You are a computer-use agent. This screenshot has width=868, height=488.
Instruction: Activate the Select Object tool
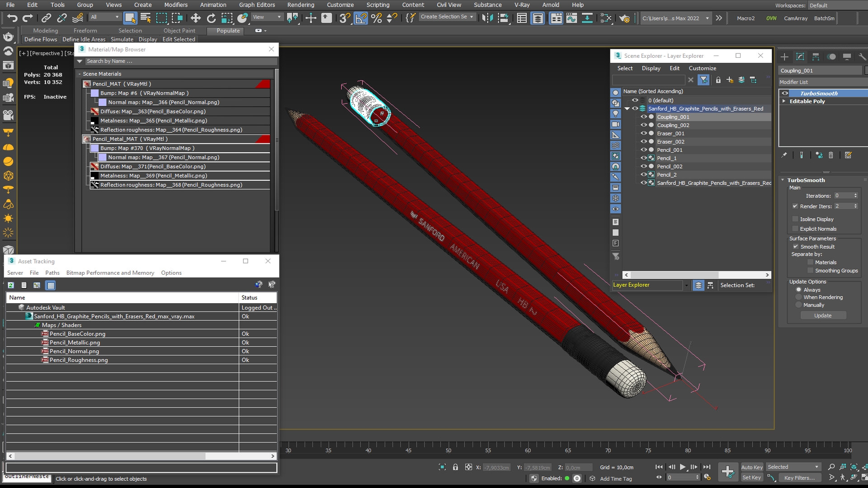coord(130,18)
